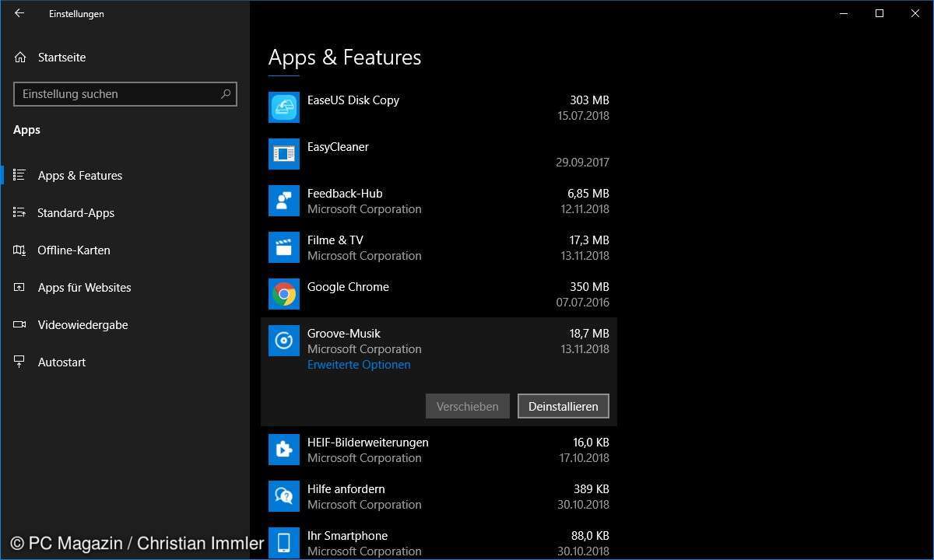Select the Hilfe anfordern entry name
934x560 pixels.
346,488
